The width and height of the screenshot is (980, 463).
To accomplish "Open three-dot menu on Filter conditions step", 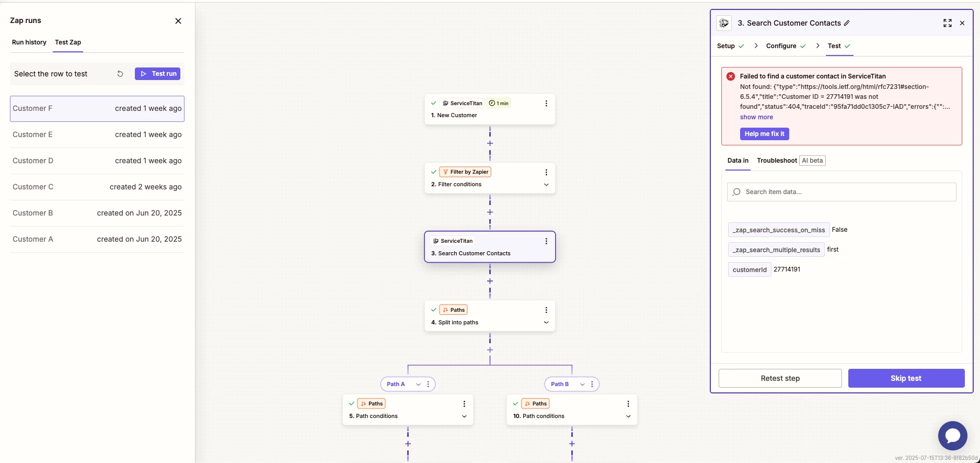I will (546, 172).
